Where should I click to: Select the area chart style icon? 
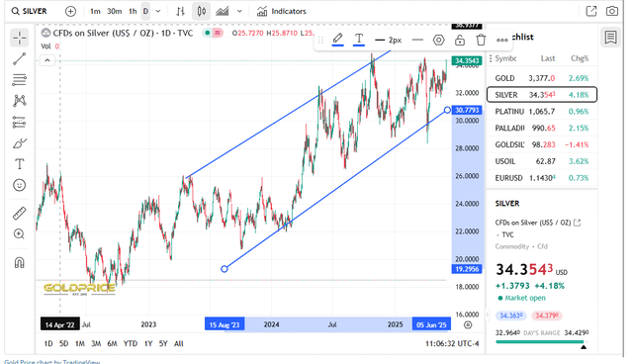click(x=222, y=11)
